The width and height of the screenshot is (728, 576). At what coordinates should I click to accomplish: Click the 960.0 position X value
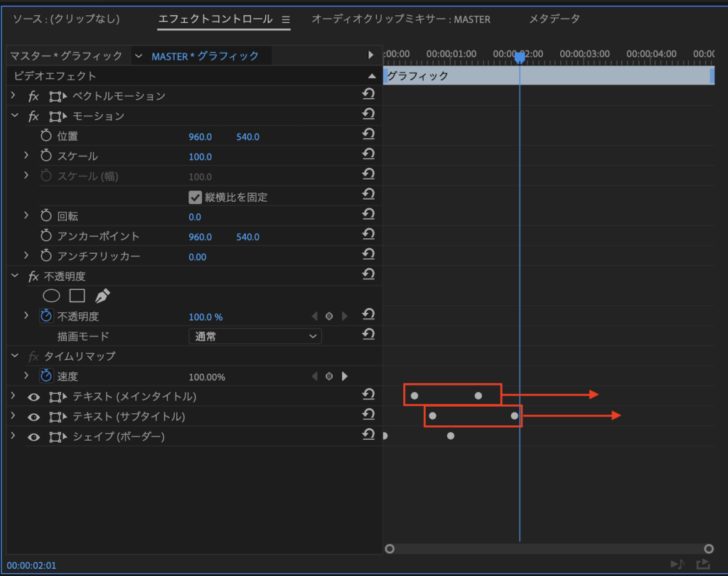click(x=200, y=137)
